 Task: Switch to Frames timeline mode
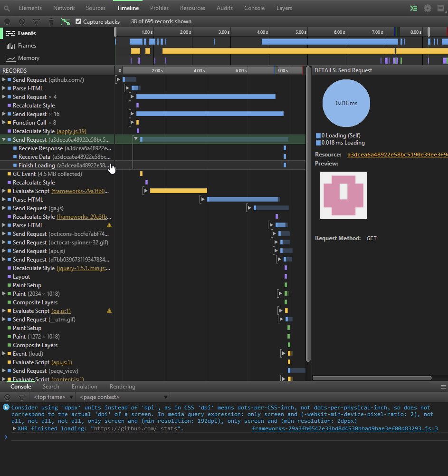(x=27, y=46)
